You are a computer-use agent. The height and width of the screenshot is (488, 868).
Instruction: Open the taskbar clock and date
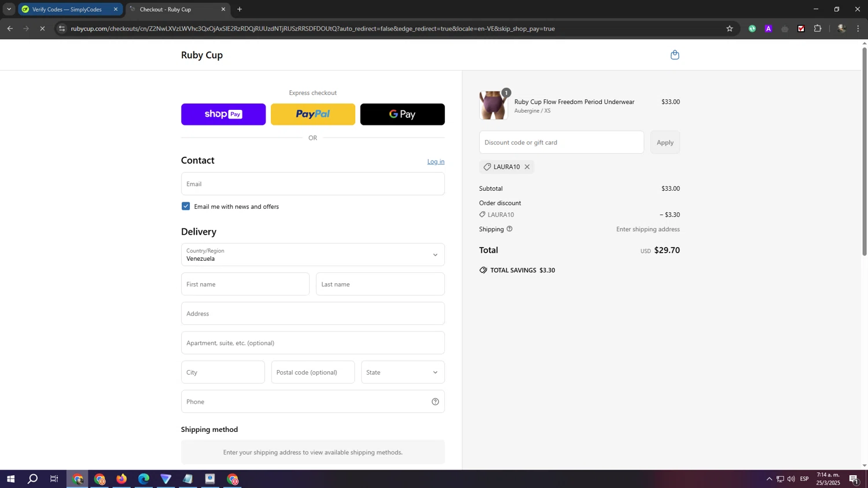[828, 479]
